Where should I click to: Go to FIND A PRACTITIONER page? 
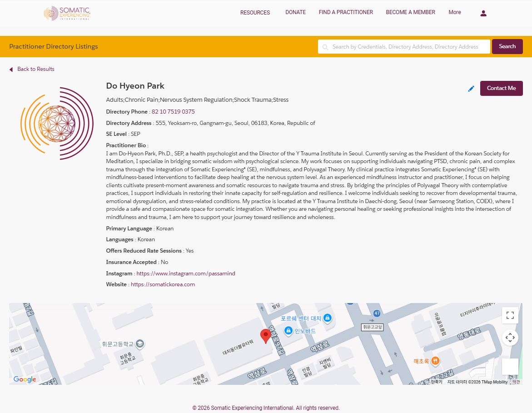pos(346,12)
